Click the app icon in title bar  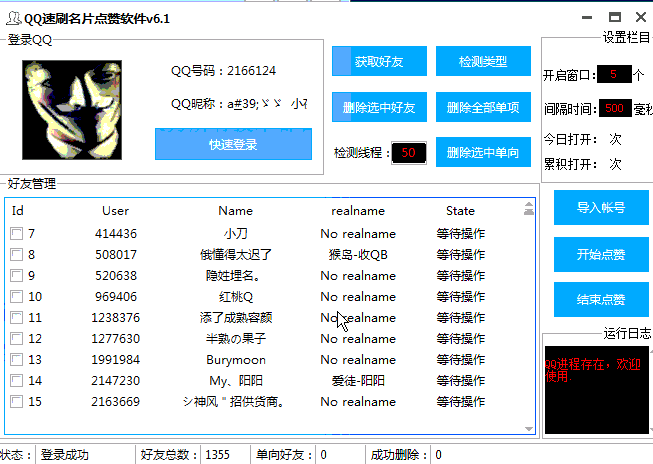pyautogui.click(x=13, y=18)
